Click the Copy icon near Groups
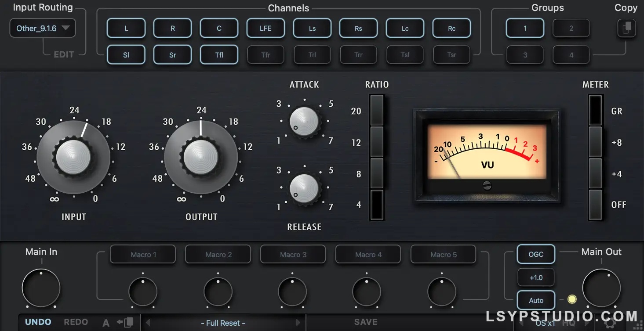The height and width of the screenshot is (331, 644). (x=626, y=28)
